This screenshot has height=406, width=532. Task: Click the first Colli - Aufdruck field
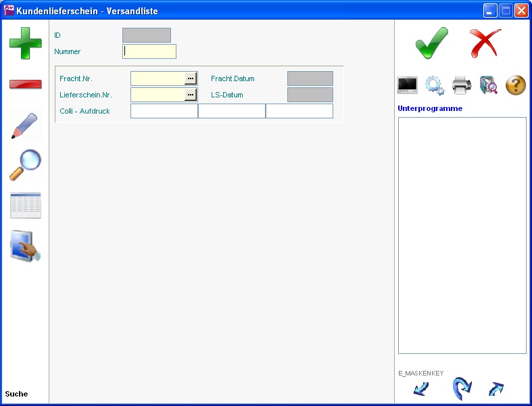pyautogui.click(x=164, y=111)
